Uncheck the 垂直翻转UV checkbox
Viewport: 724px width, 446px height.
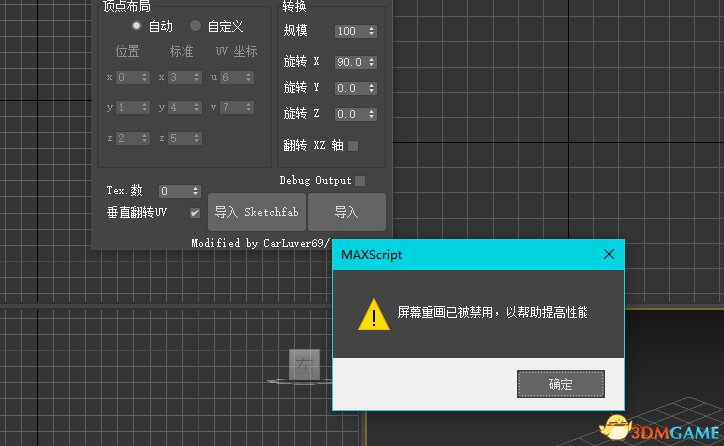[x=195, y=213]
